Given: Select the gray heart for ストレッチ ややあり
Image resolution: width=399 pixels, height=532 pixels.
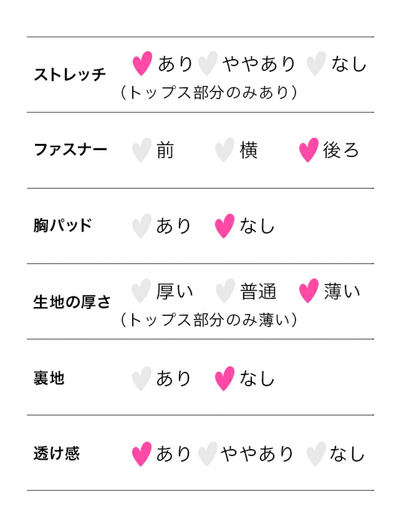Looking at the screenshot, I should tap(208, 63).
